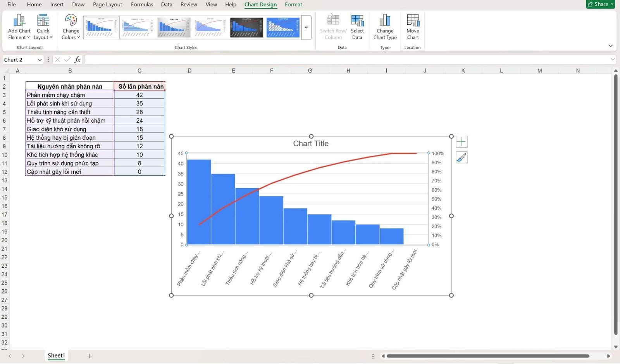Click the Chart Styles paintbrush button
This screenshot has width=620, height=364.
(462, 158)
